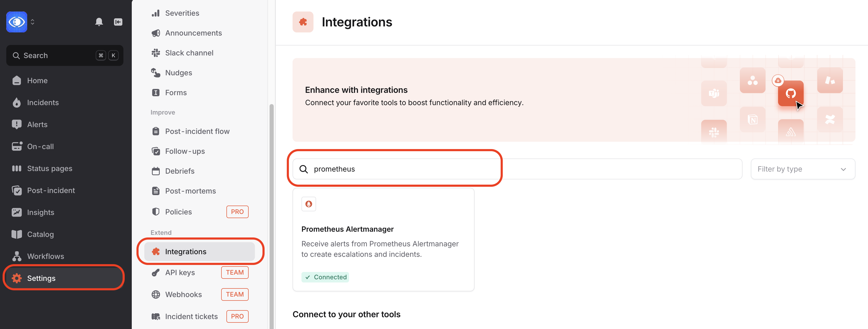Expand the organization switcher chevrons
The height and width of the screenshot is (329, 868).
coord(32,22)
